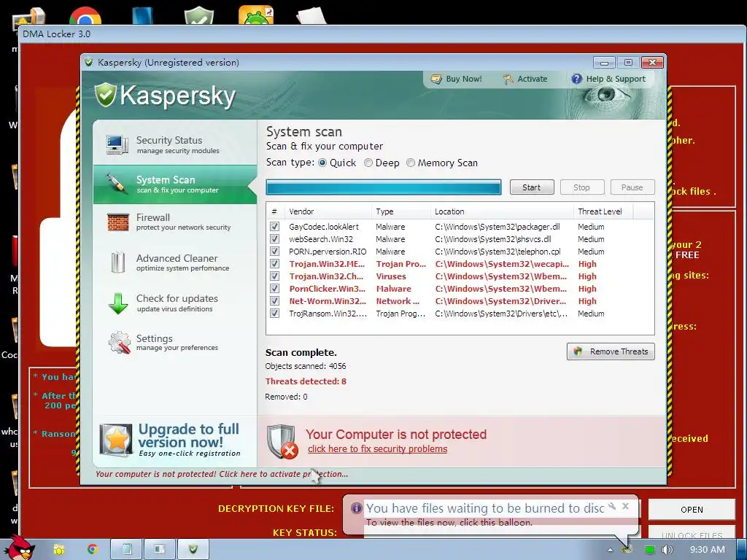The image size is (747, 560).
Task: Show hidden tray icons arrow
Action: click(x=611, y=550)
